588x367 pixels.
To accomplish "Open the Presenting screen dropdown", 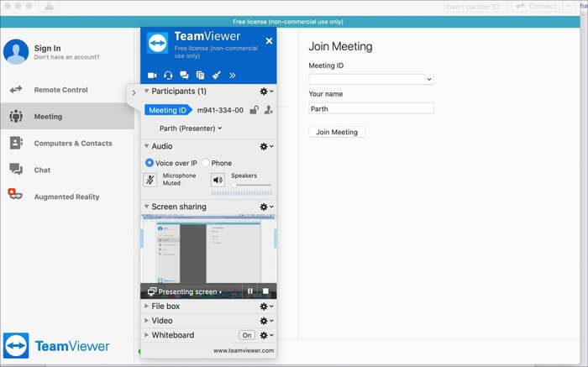I will coord(185,291).
